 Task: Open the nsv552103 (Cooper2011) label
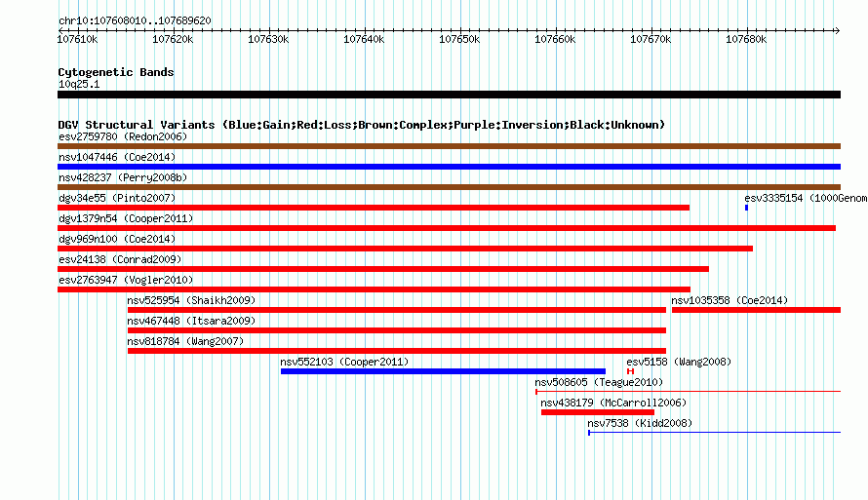(x=344, y=362)
